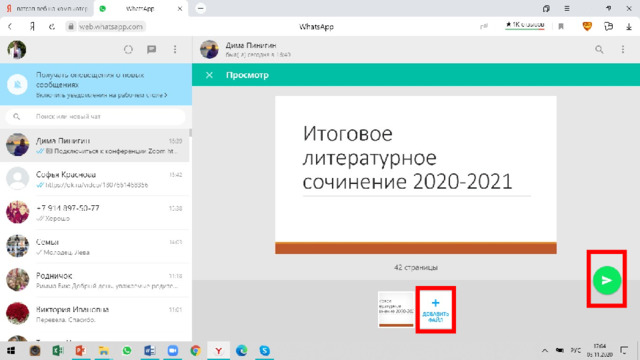Viewport: 640px width, 360px height.
Task: Open the conversation three-dot menu
Action: point(623,49)
